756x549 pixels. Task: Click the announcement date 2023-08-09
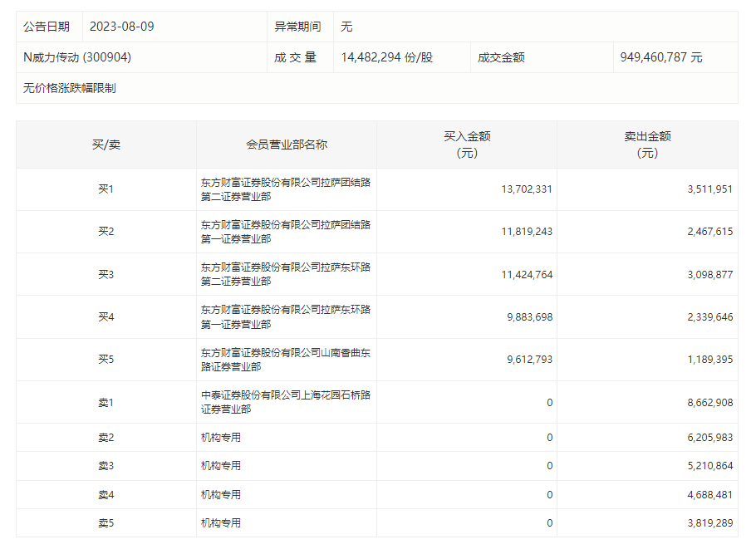click(121, 27)
